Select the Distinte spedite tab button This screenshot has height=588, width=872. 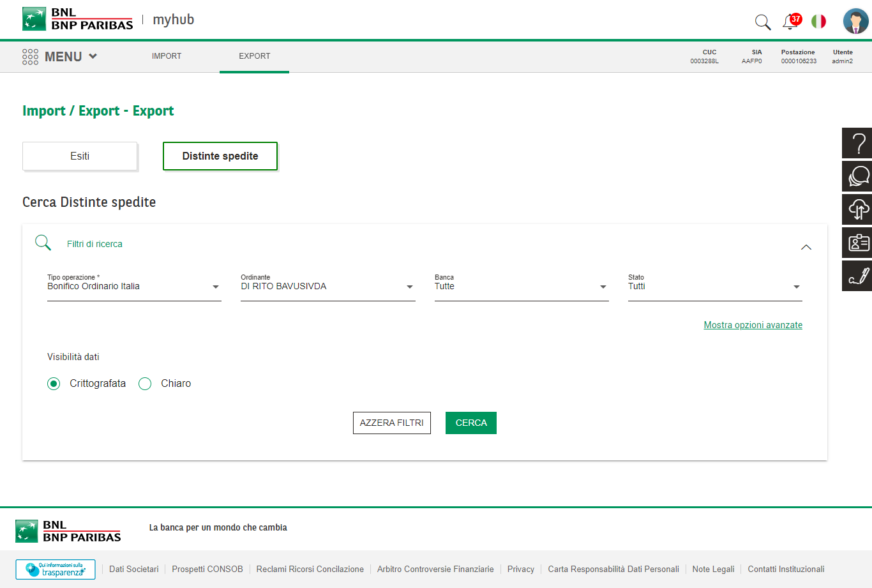point(220,156)
